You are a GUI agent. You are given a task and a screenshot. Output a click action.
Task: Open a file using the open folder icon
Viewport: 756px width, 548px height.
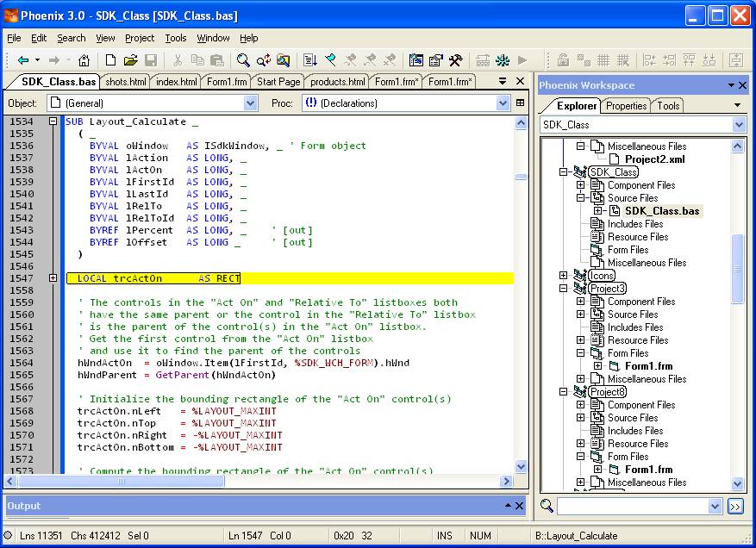point(130,60)
